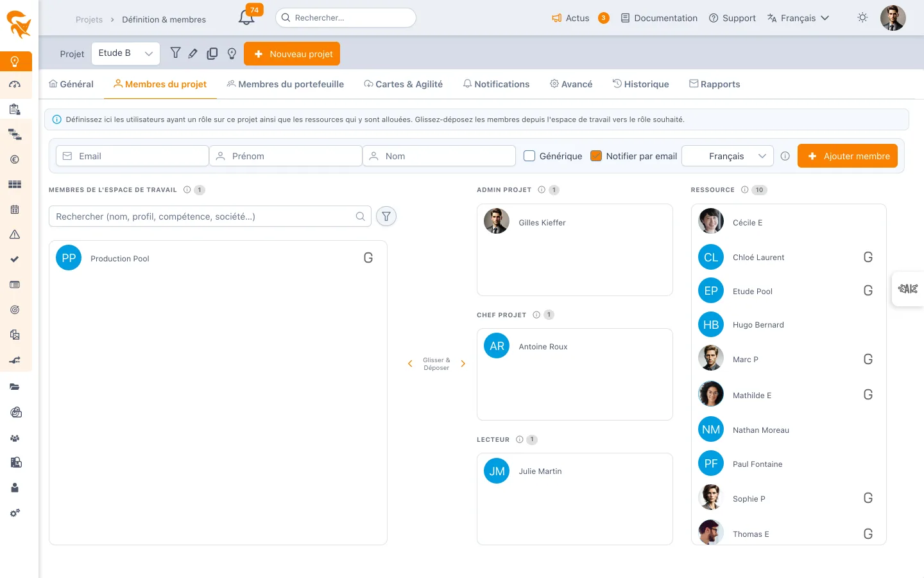Open the Cartes & Agilité tab
924x578 pixels.
(403, 84)
